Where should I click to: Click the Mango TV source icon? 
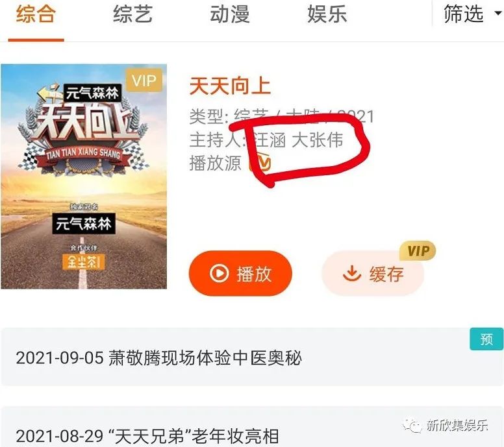260,162
